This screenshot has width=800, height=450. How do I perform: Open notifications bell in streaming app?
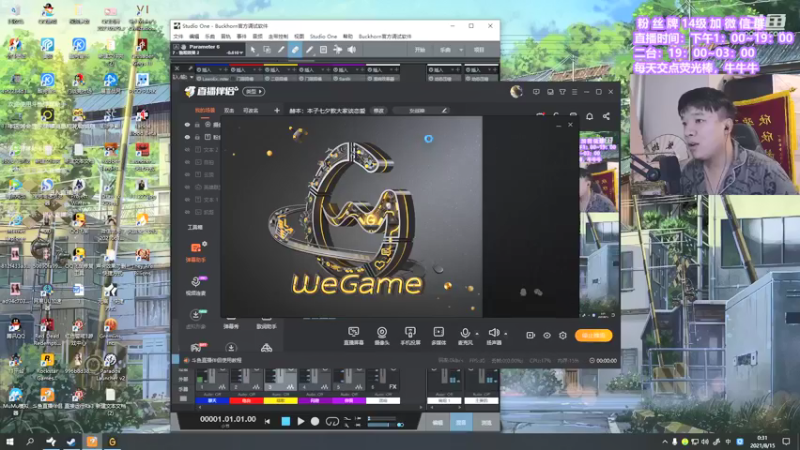(x=589, y=116)
